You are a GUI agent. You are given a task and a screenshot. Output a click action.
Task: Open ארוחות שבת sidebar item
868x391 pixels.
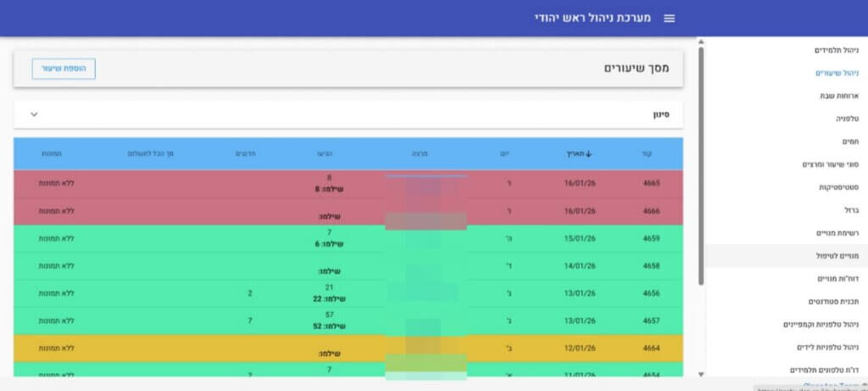pos(839,96)
